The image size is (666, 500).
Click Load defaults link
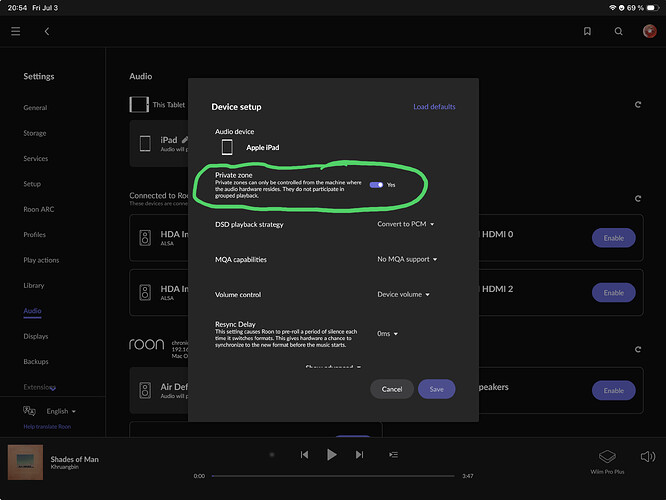[434, 107]
